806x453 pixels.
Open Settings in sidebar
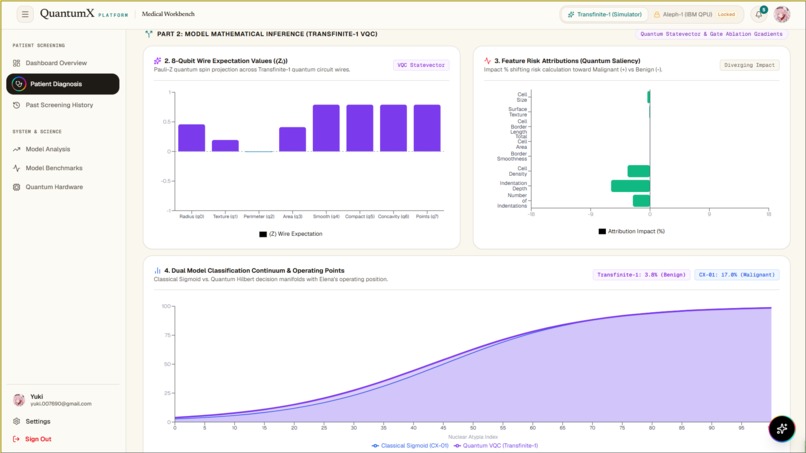[63, 421]
